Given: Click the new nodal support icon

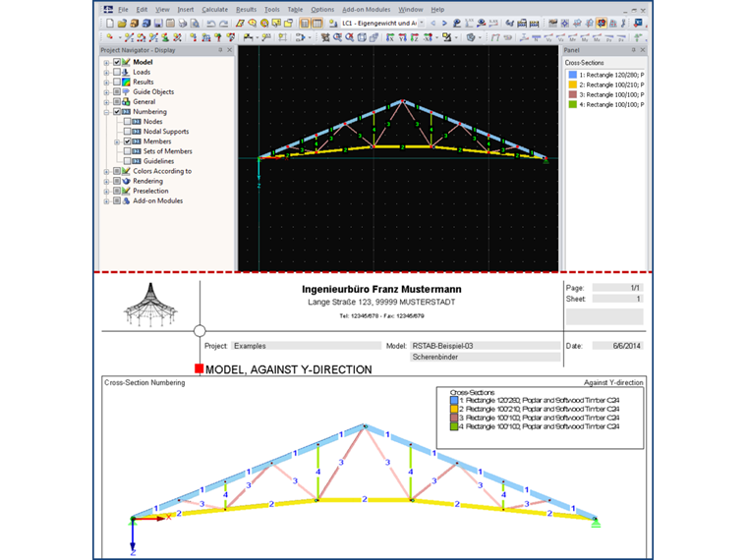Looking at the screenshot, I should (165, 37).
